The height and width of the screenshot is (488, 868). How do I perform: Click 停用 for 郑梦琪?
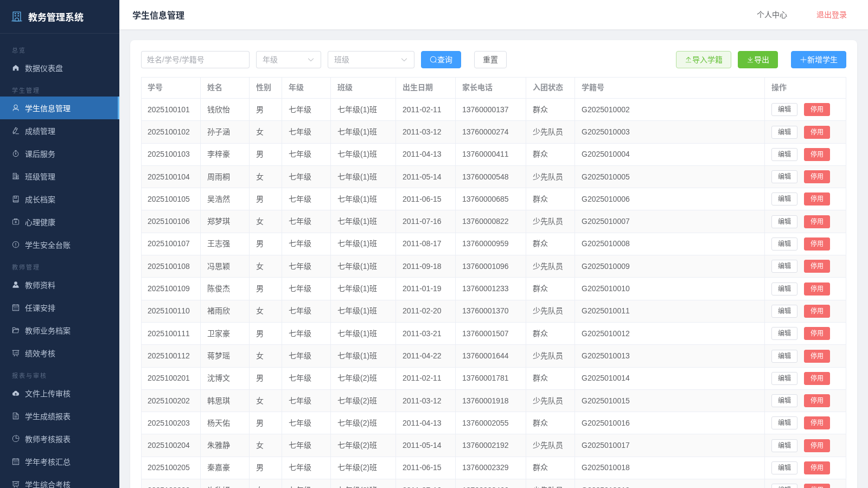point(817,221)
